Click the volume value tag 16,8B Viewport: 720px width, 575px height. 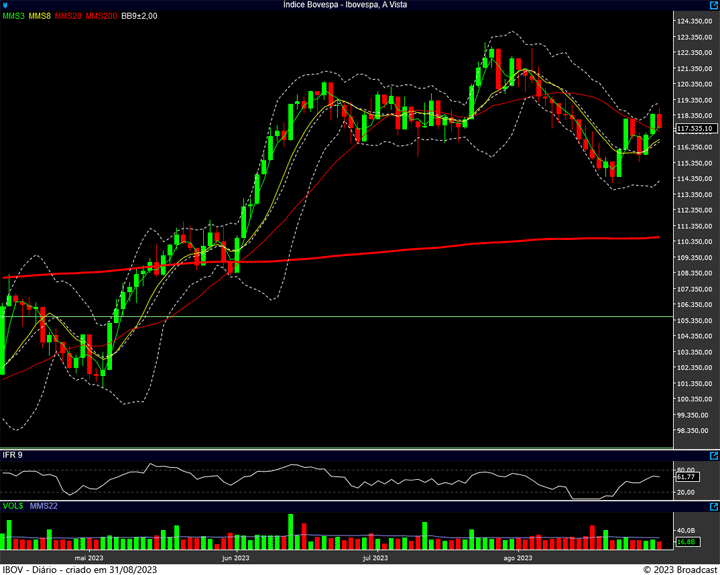pyautogui.click(x=686, y=542)
